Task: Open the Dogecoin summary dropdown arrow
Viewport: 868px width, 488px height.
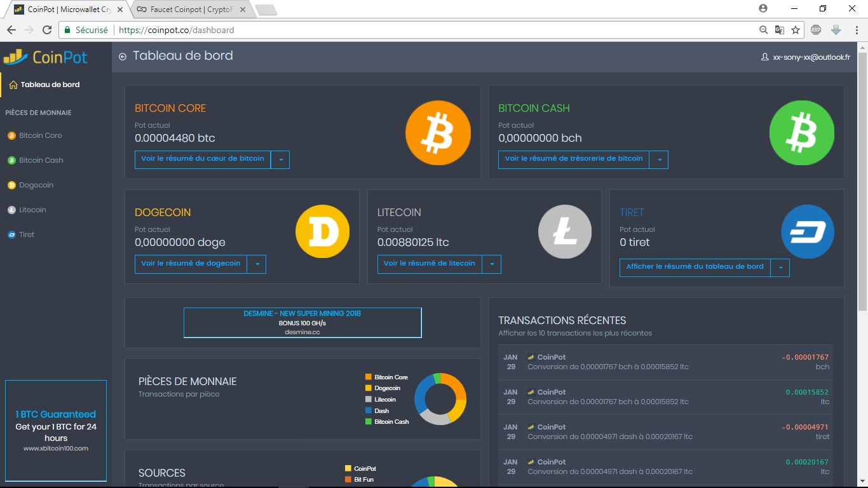Action: [x=257, y=264]
